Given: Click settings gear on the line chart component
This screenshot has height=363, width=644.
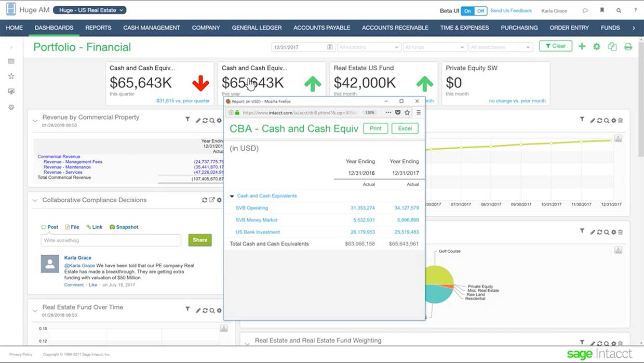Looking at the screenshot, I should pyautogui.click(x=613, y=121).
